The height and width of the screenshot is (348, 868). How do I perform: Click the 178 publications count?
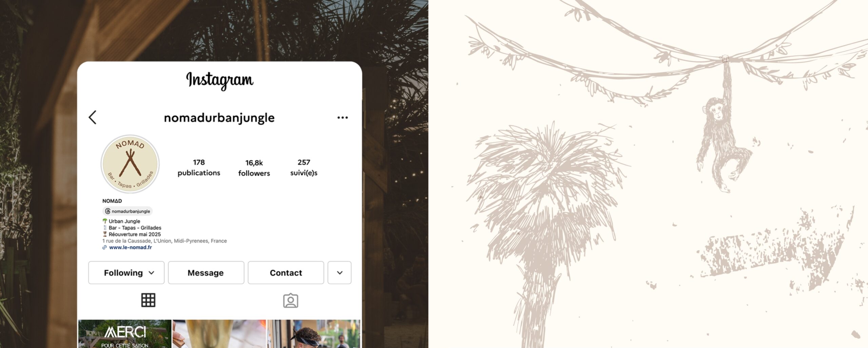(199, 168)
